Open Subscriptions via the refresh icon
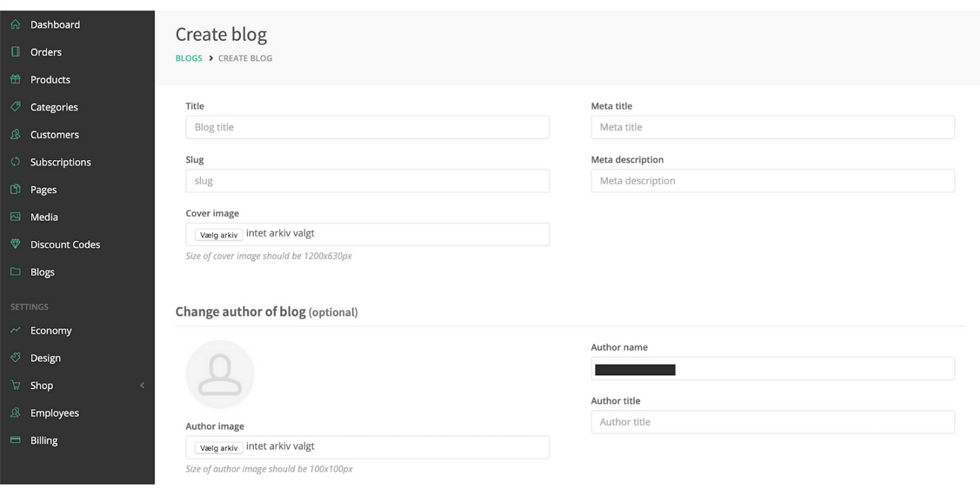980x494 pixels. point(15,162)
